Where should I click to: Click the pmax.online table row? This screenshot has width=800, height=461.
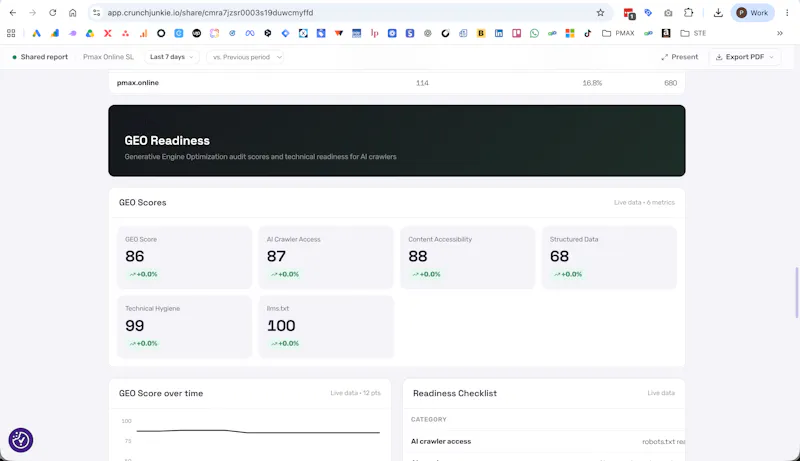tap(396, 83)
